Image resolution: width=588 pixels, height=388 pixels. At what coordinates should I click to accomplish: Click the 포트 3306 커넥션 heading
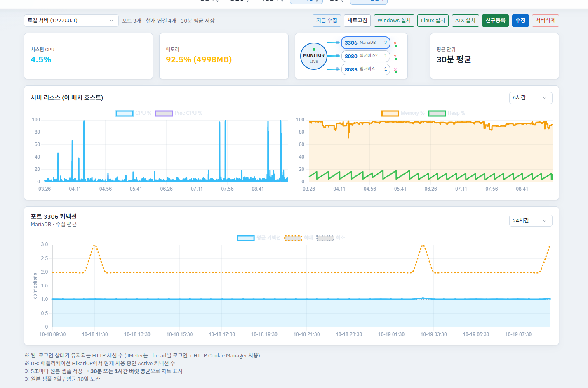pos(54,217)
